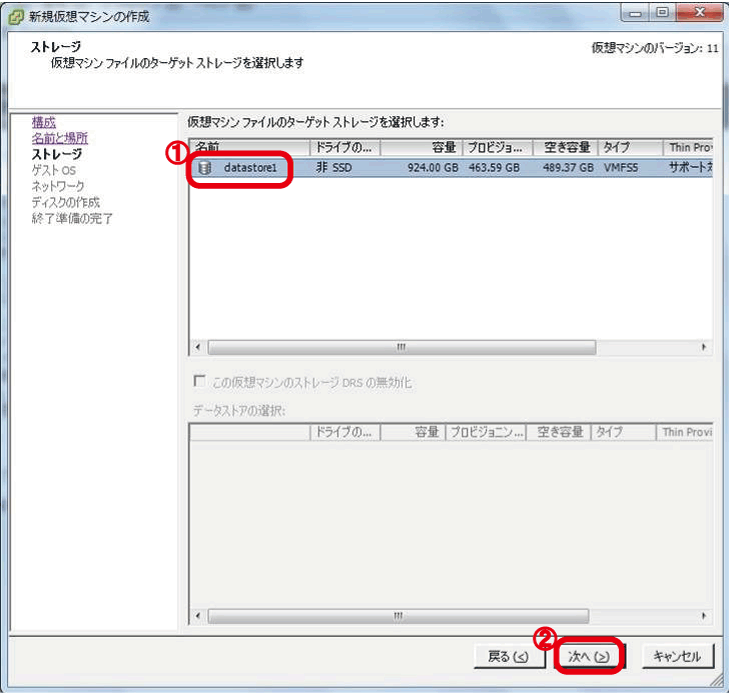Click the ネットワーク step in sidebar
The width and height of the screenshot is (729, 694).
[x=58, y=186]
